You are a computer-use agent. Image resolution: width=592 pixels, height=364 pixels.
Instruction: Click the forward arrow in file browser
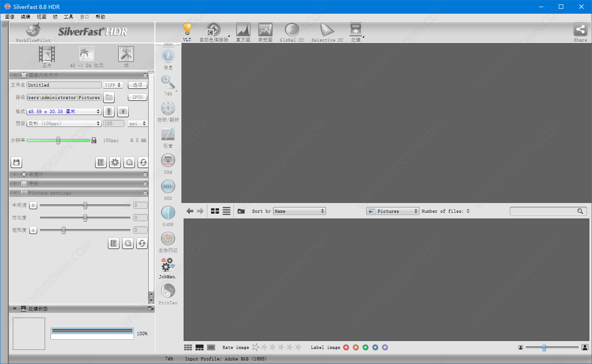coord(200,211)
